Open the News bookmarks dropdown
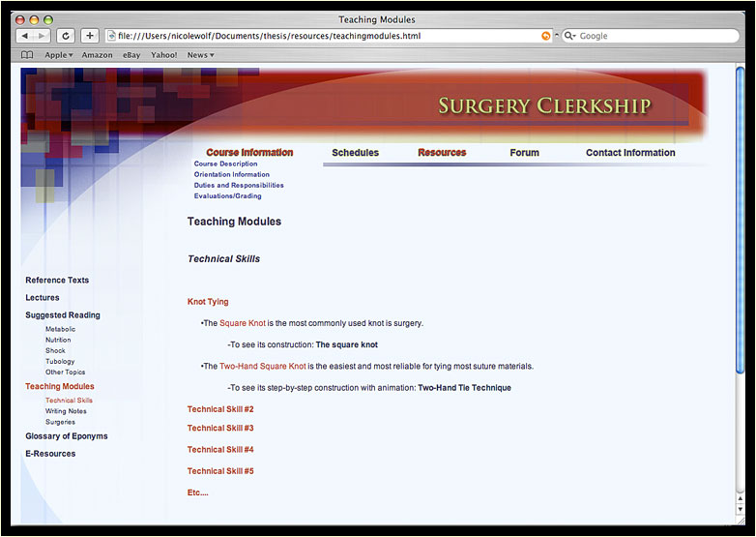 (x=200, y=55)
